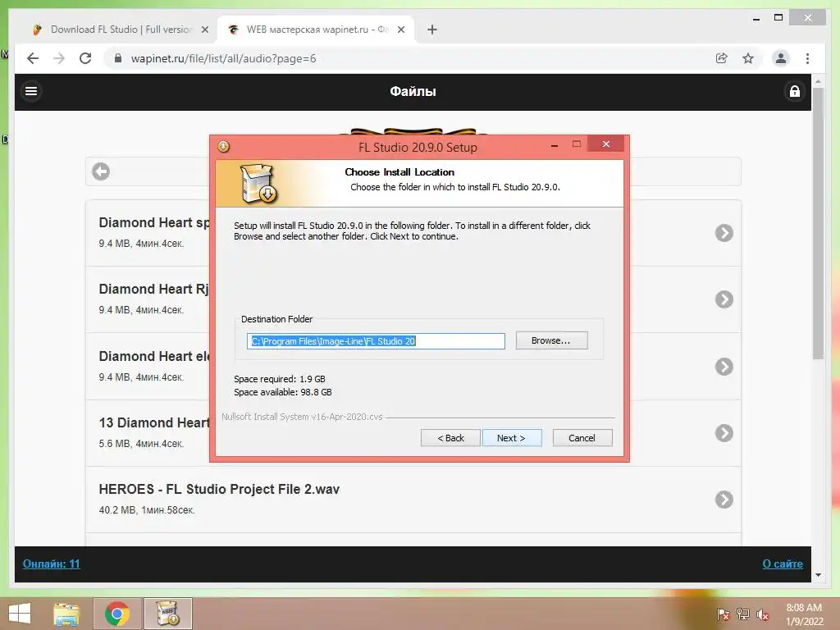Click the network tray icon

point(743,614)
